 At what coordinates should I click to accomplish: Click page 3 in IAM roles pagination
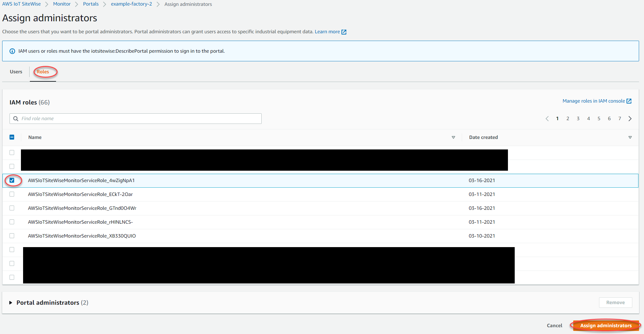tap(578, 118)
